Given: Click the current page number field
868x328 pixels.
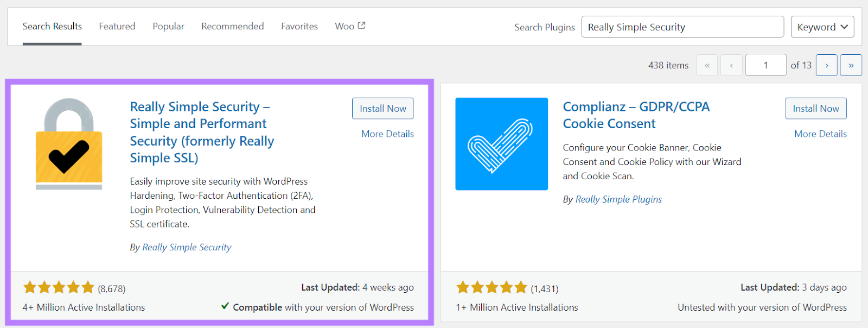Looking at the screenshot, I should pos(765,65).
